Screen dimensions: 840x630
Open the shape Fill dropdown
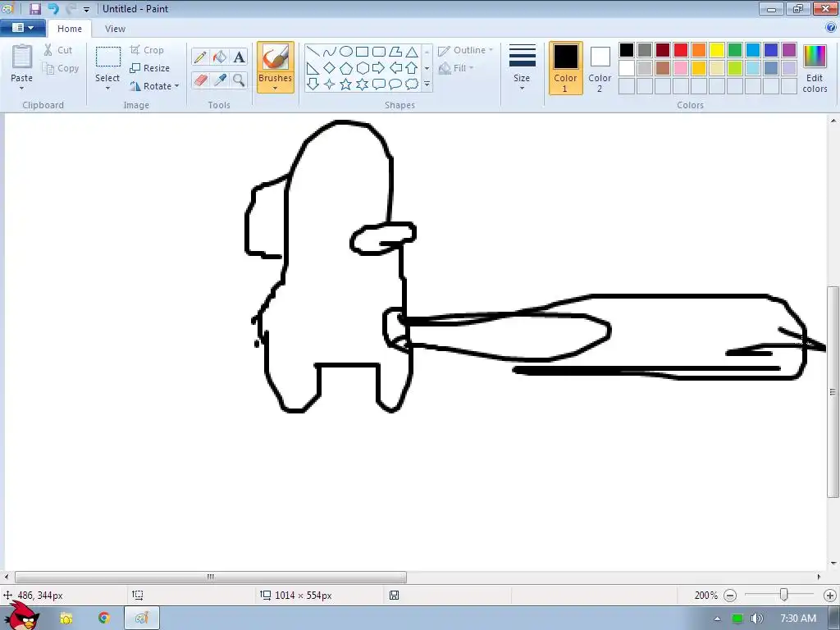tap(456, 68)
